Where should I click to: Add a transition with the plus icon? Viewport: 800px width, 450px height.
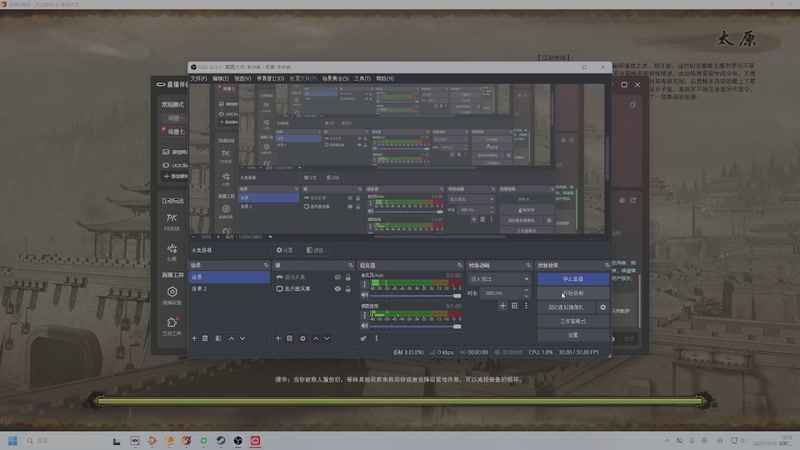[x=503, y=306]
